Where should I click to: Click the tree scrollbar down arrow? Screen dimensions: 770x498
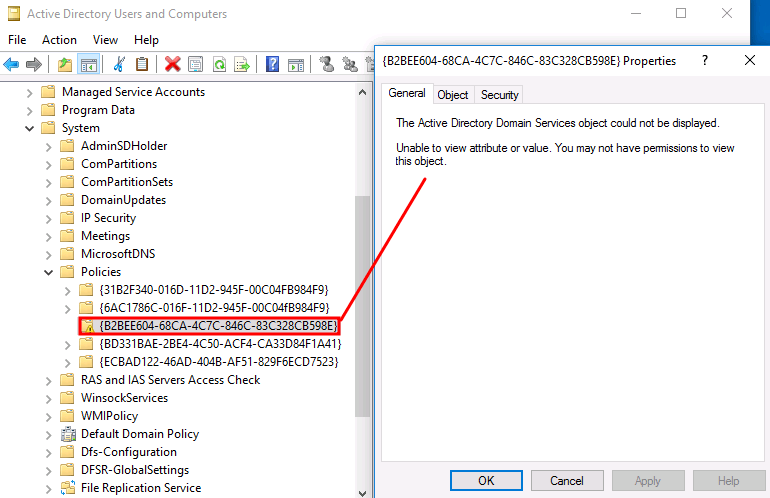pyautogui.click(x=362, y=492)
